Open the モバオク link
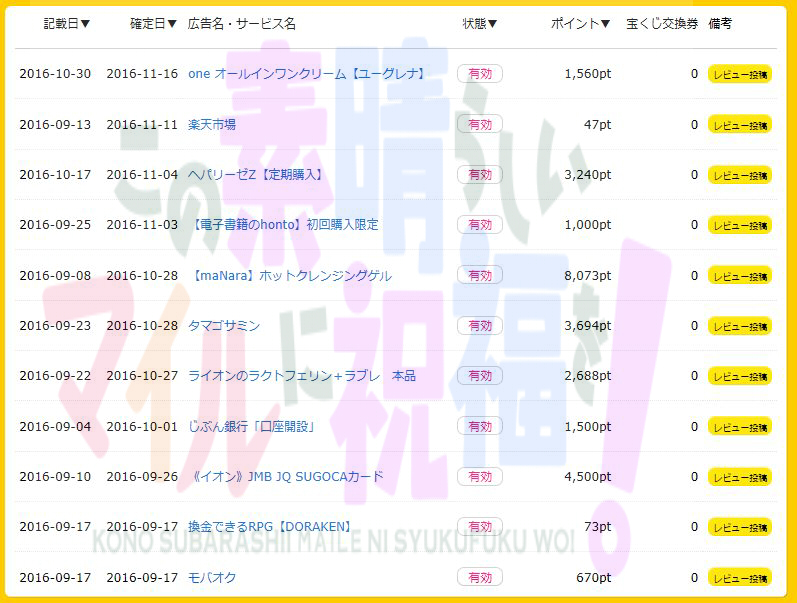This screenshot has height=603, width=797. click(x=212, y=578)
